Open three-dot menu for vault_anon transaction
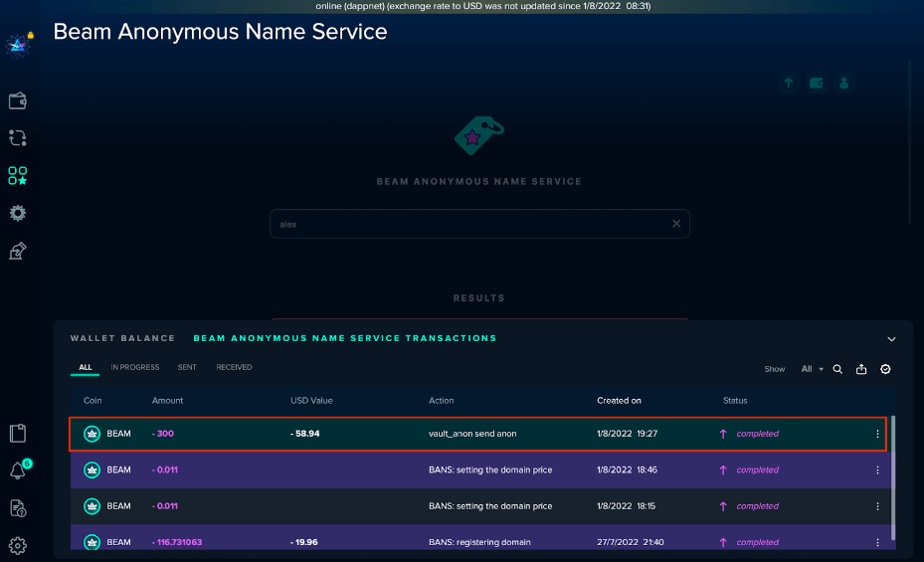Image resolution: width=924 pixels, height=562 pixels. coord(877,434)
